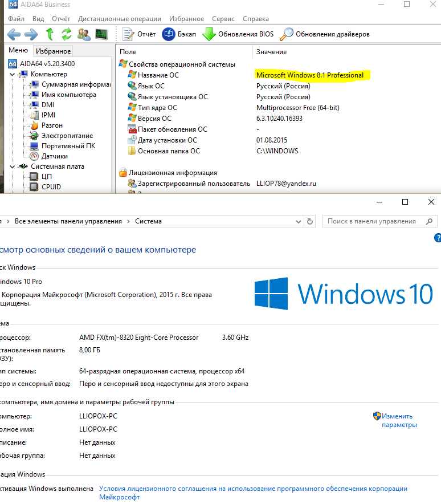Click AMD FX(tm)-8320 processor value
441x504 pixels.
(x=139, y=338)
